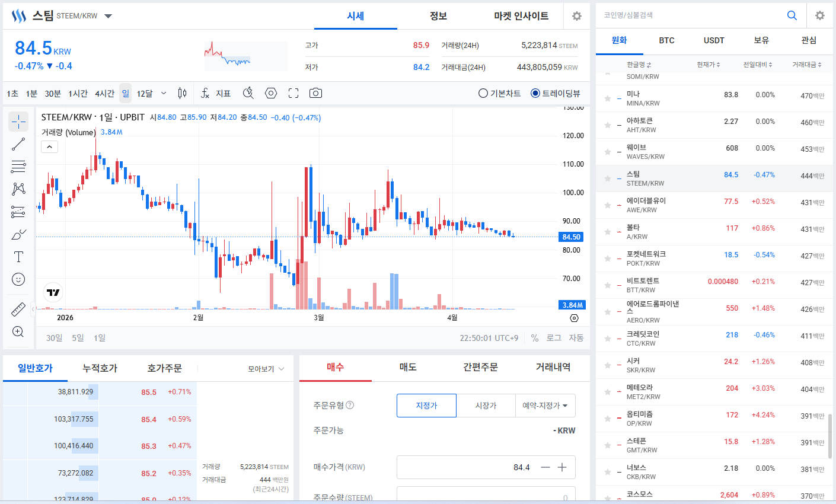Set chart range to 30일

pyautogui.click(x=54, y=338)
